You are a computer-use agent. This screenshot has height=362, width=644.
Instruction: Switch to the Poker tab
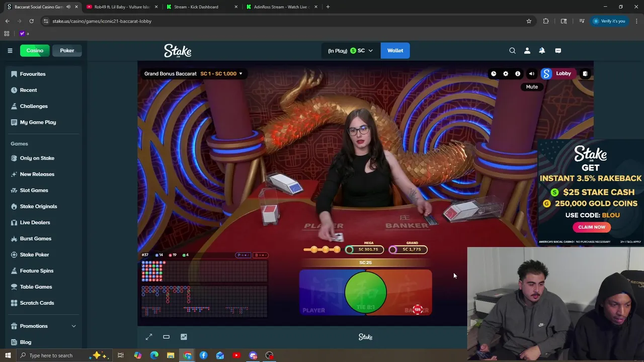[67, 50]
